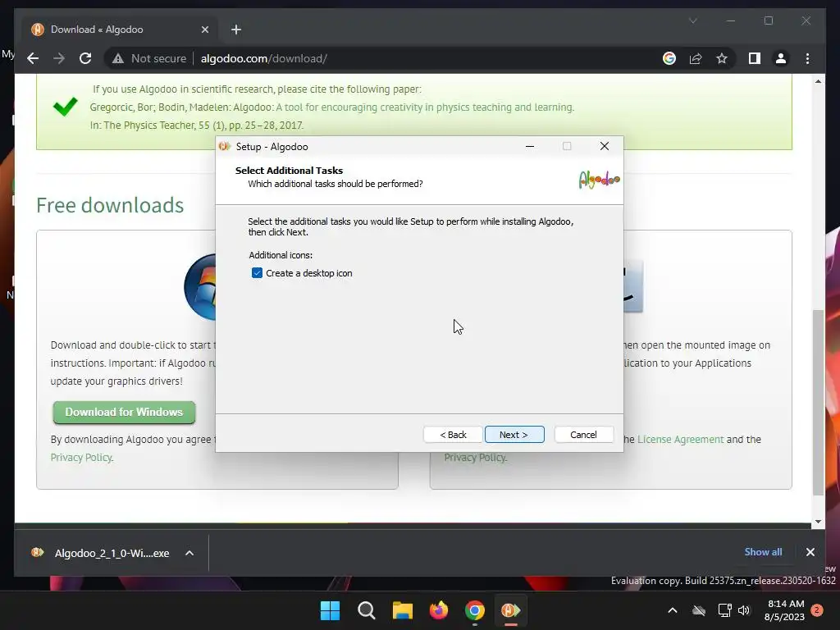840x630 pixels.
Task: Go back in Chrome browser
Action: click(33, 58)
